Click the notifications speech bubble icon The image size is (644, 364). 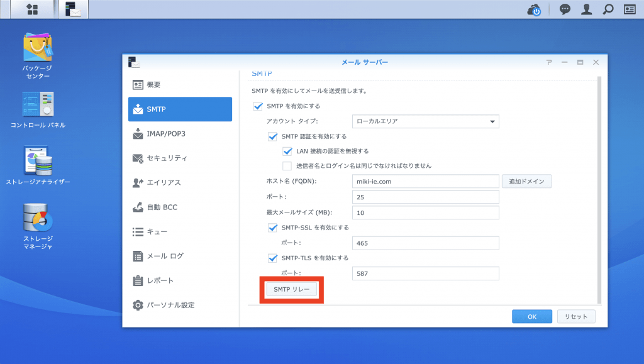(x=565, y=9)
